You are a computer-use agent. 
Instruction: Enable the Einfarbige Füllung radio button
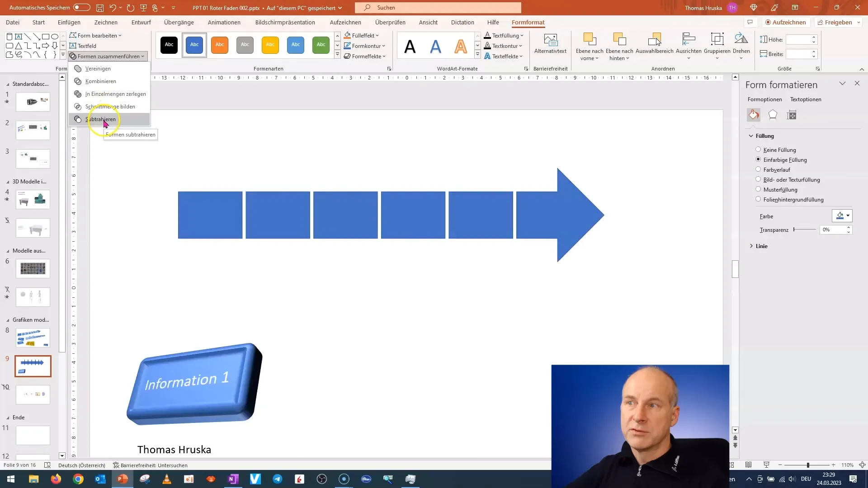758,160
